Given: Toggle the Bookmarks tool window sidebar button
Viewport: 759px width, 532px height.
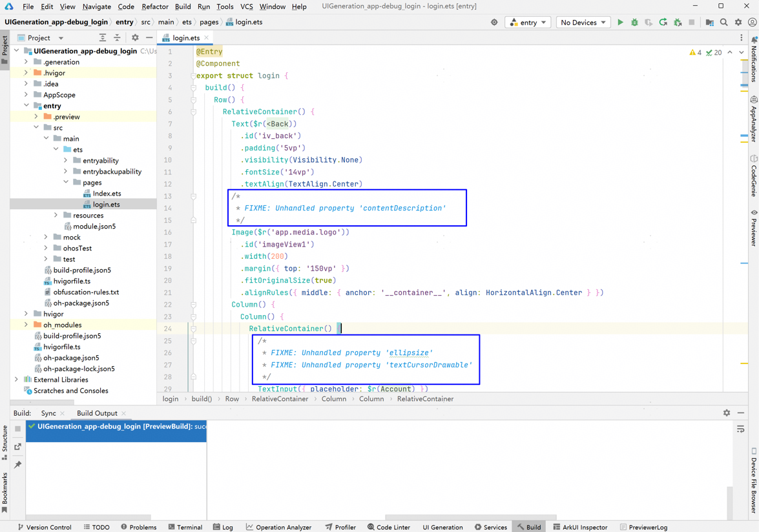Looking at the screenshot, I should (x=5, y=492).
